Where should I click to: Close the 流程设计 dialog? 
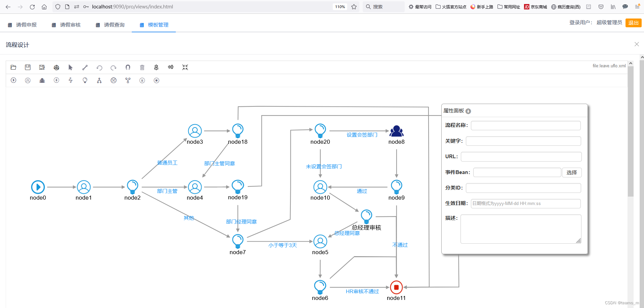coord(637,44)
